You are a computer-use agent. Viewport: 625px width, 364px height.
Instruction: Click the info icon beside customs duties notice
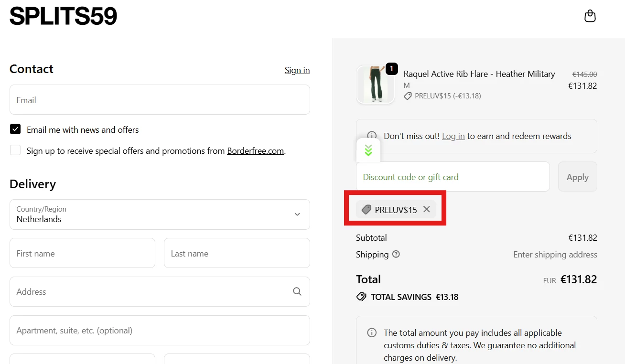point(371,333)
